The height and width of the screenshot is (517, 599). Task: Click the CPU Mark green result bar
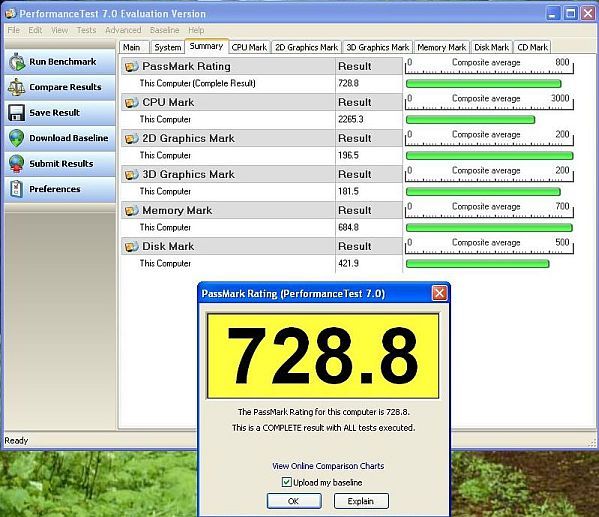point(470,120)
